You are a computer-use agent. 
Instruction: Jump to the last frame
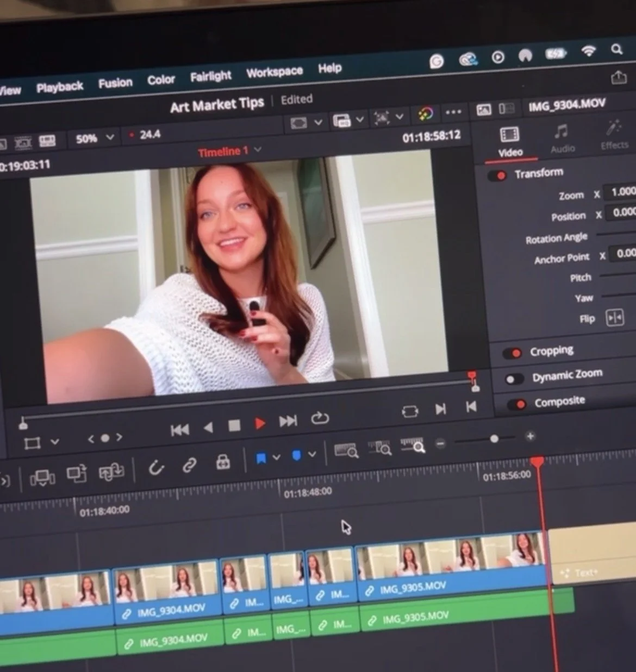288,421
